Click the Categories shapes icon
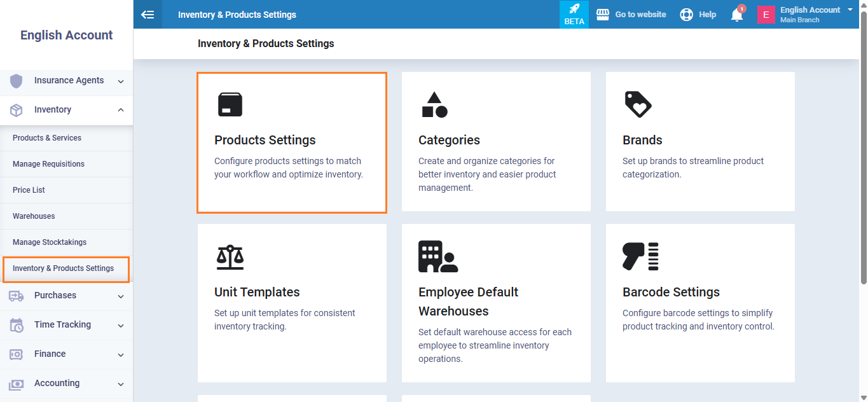Screen dimensions: 868x402 (434, 105)
